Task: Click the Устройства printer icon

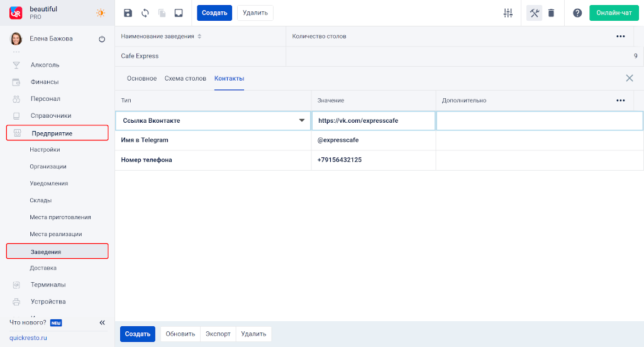Action: click(16, 302)
